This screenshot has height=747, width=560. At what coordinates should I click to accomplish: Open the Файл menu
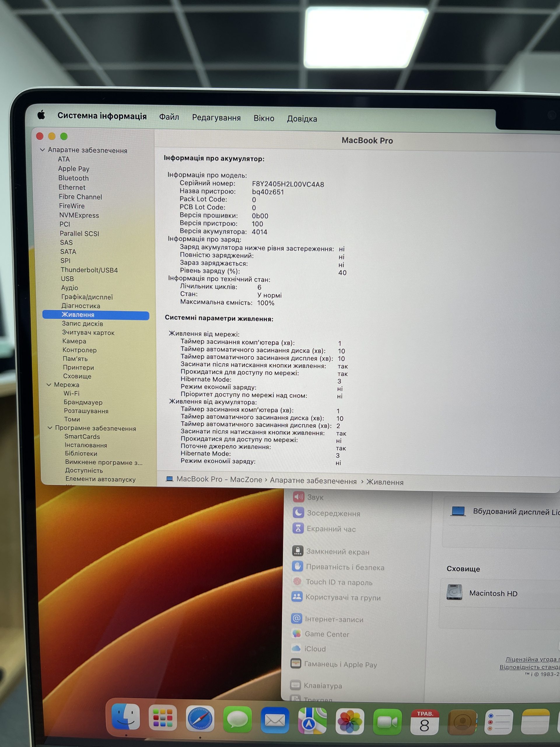169,117
